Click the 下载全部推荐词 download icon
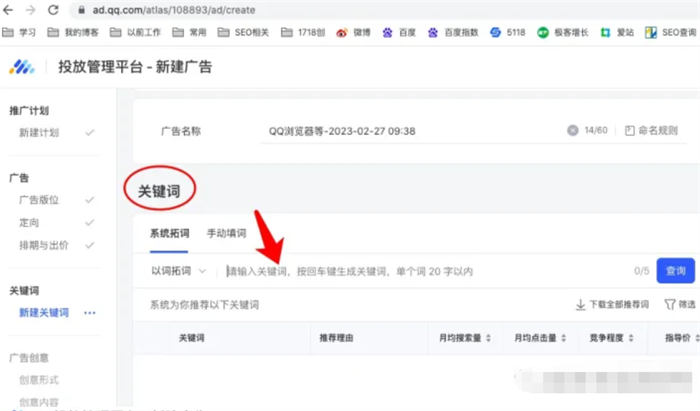This screenshot has height=411, width=700. 580,304
